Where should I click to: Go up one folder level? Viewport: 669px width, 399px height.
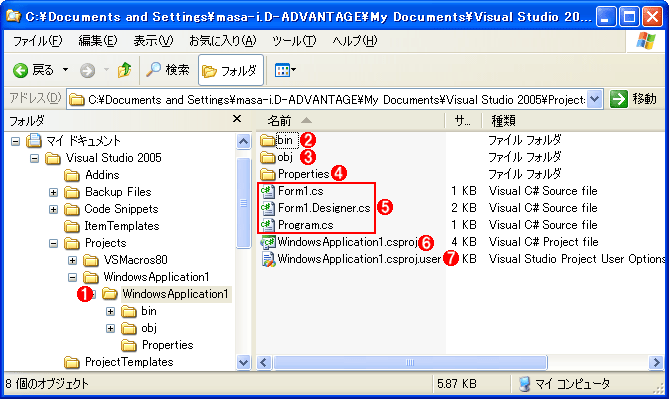(x=125, y=70)
